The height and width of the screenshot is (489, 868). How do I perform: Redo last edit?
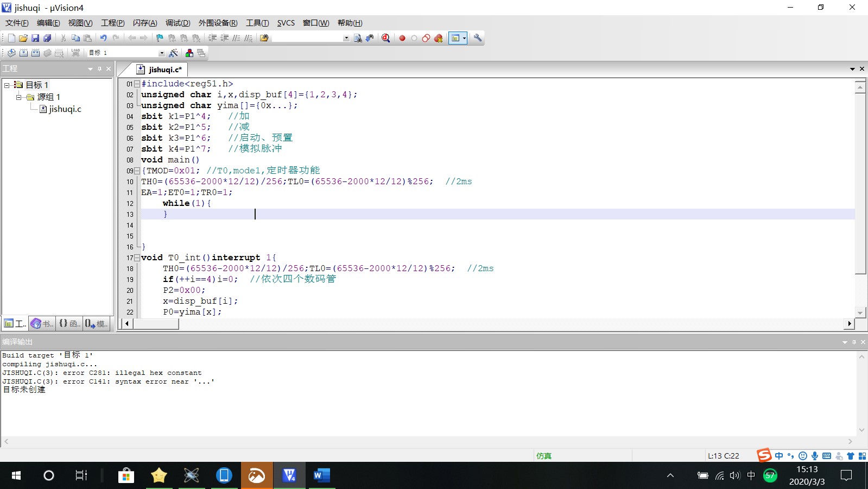[115, 38]
